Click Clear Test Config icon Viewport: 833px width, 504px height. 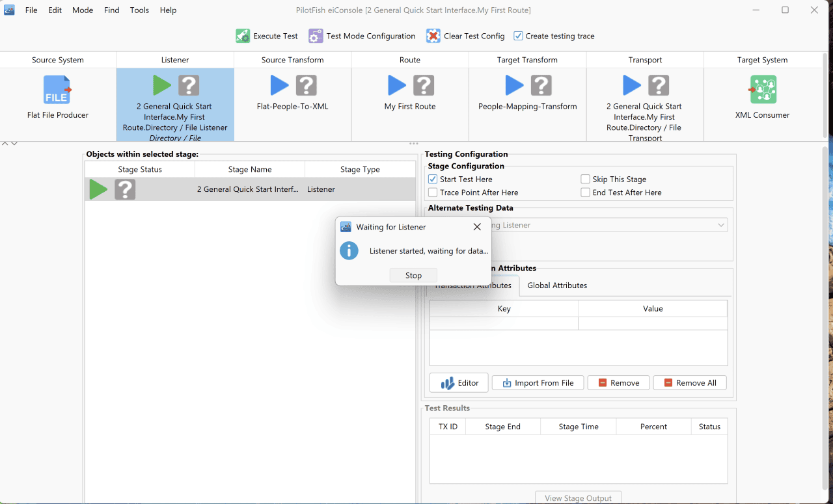point(433,36)
